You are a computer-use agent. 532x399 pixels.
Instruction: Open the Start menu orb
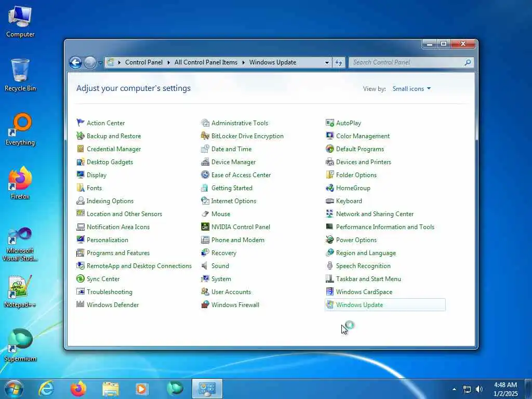[14, 389]
